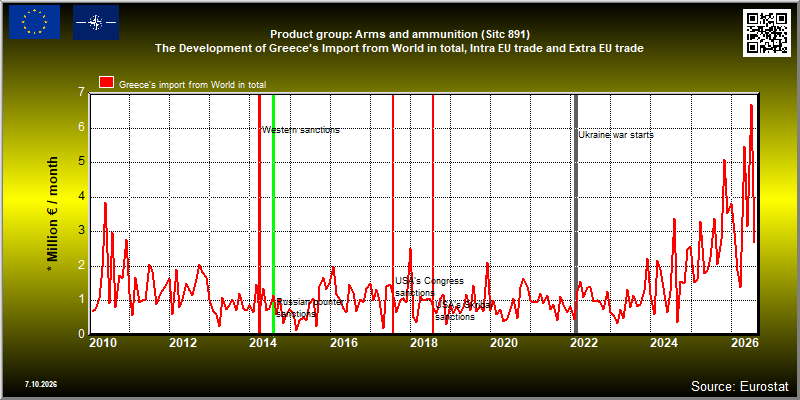This screenshot has height=400, width=800.
Task: Click the y-axis value 1
Action: [x=81, y=300]
